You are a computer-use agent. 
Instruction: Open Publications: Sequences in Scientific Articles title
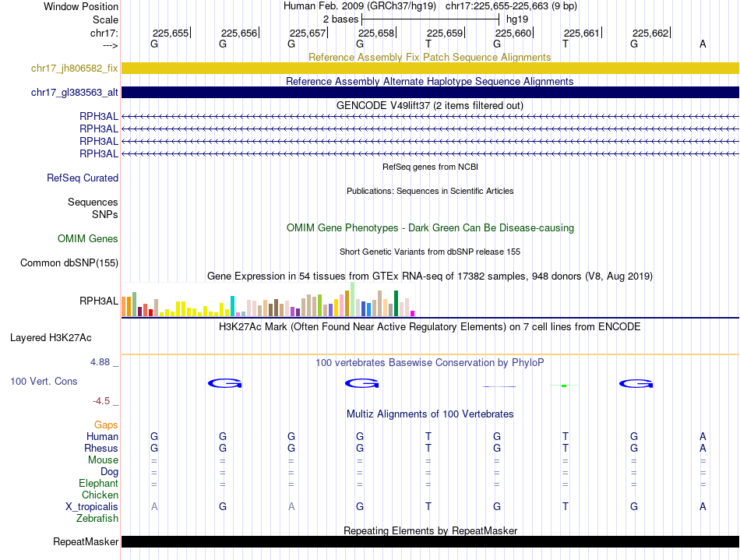click(x=430, y=191)
